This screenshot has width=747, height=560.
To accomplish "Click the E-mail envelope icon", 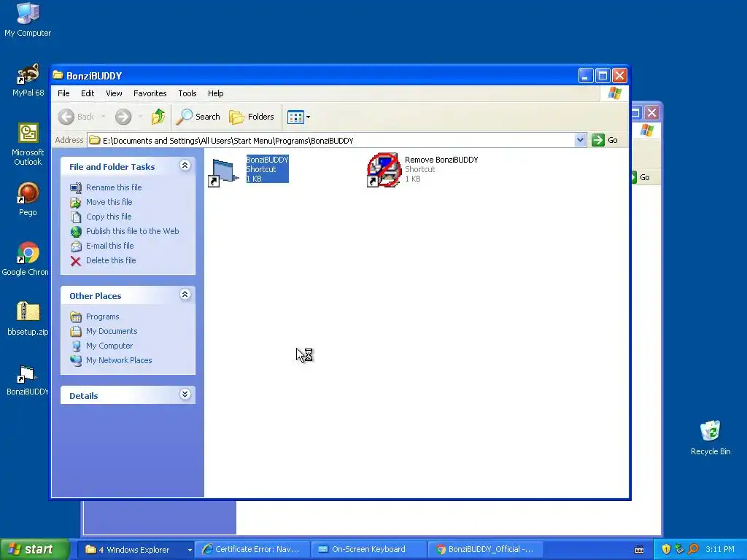I will click(x=76, y=246).
